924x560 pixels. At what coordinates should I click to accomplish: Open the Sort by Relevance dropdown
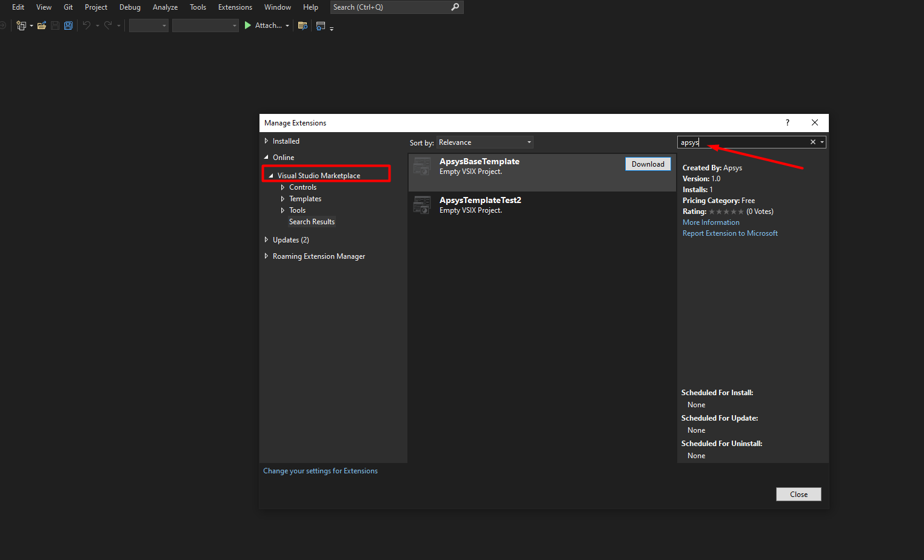point(485,142)
